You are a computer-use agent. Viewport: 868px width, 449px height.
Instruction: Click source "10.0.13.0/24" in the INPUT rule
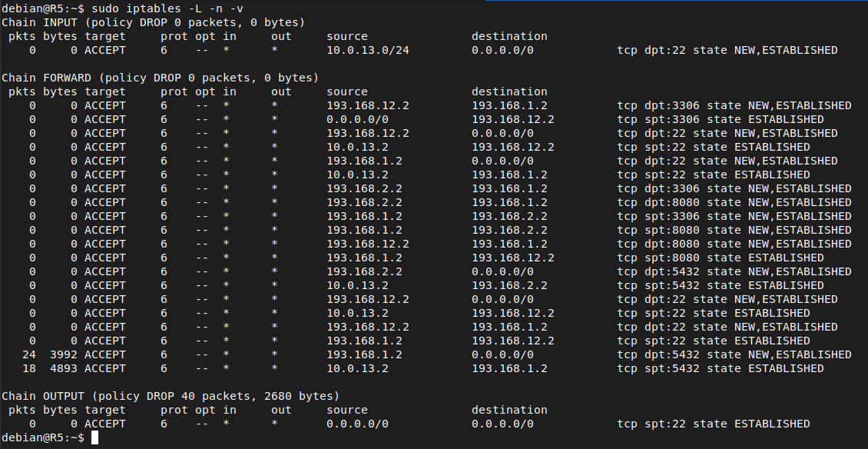tap(368, 50)
